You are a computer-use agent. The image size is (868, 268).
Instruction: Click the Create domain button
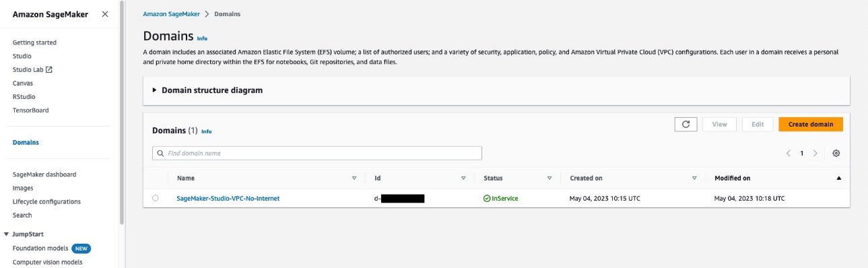(x=811, y=125)
